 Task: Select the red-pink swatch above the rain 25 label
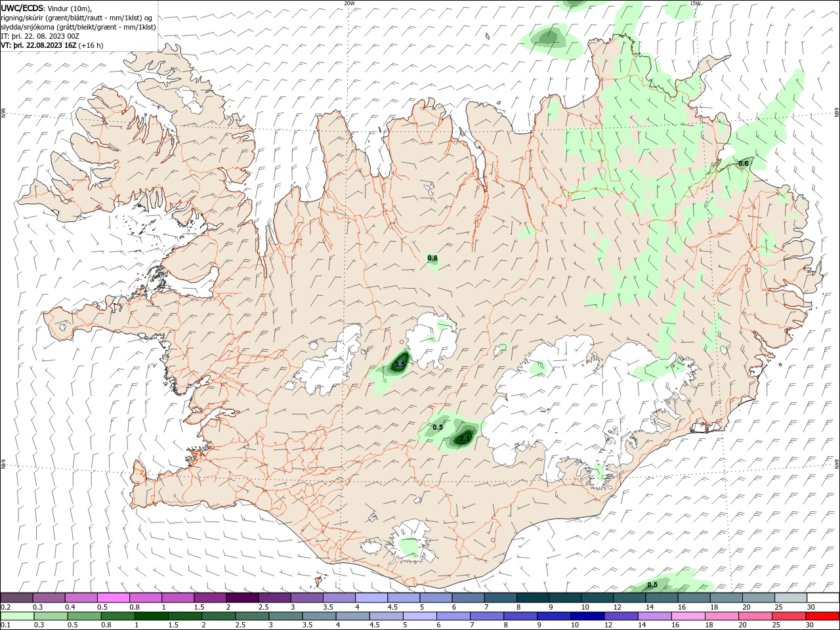(x=788, y=616)
